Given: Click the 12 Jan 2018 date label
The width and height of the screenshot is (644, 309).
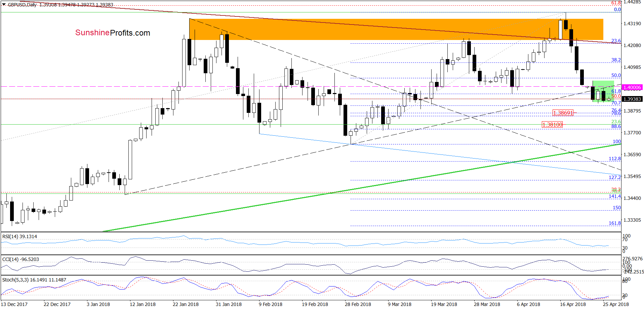Looking at the screenshot, I should (143, 304).
